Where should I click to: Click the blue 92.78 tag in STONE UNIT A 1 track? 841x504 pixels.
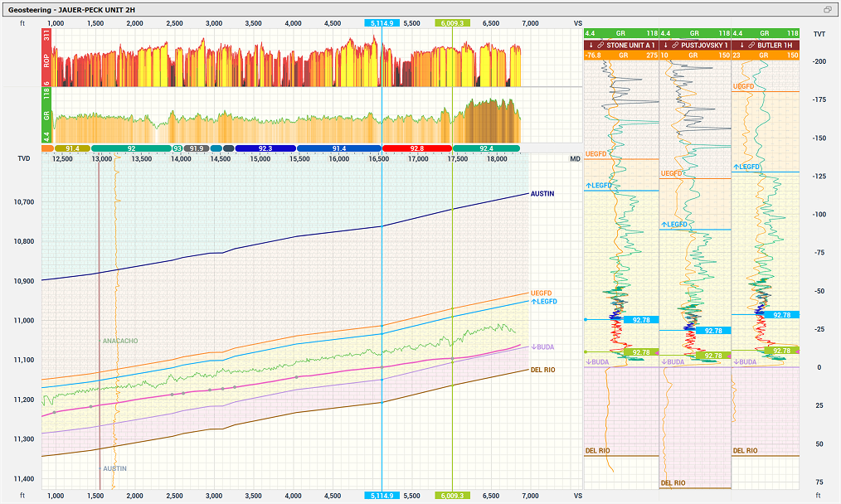(641, 319)
